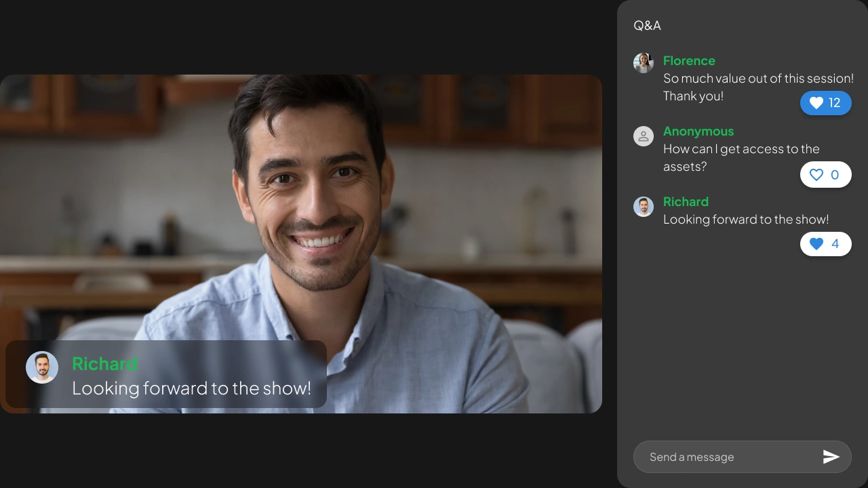Viewport: 868px width, 488px height.
Task: Click the filled heart icon on Florence's message
Action: [x=816, y=103]
